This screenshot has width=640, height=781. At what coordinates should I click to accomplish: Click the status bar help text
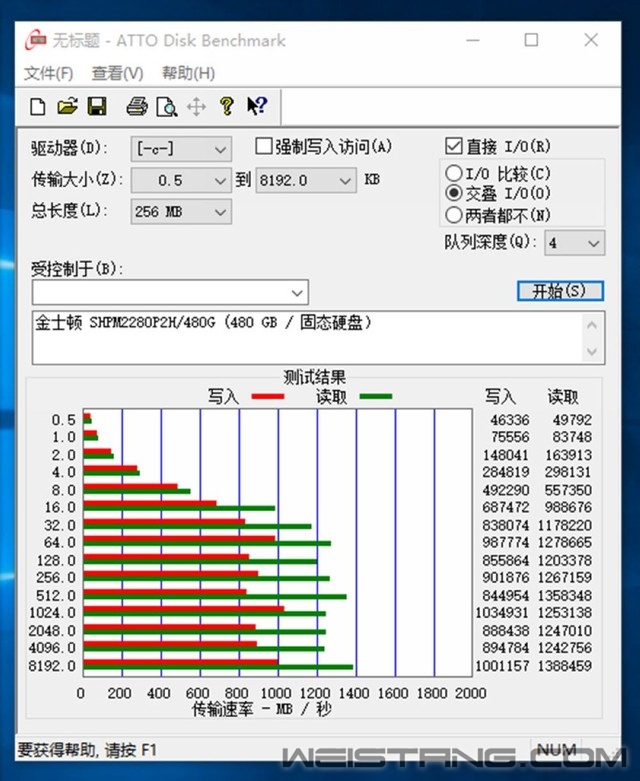point(87,750)
